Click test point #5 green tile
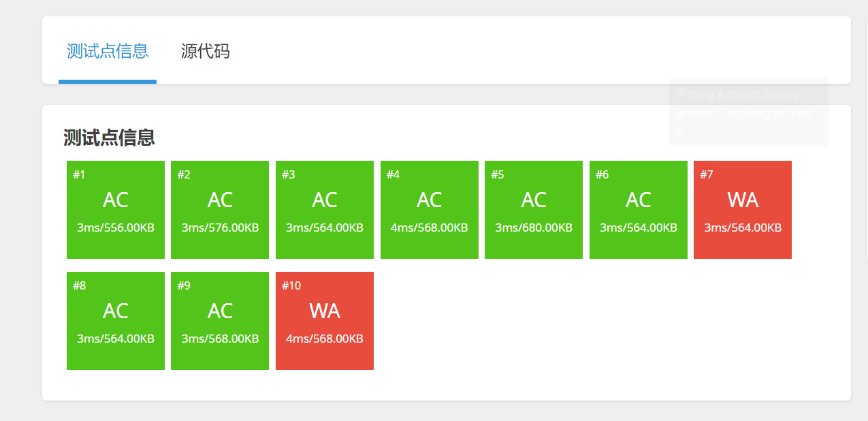This screenshot has width=868, height=421. (x=534, y=209)
